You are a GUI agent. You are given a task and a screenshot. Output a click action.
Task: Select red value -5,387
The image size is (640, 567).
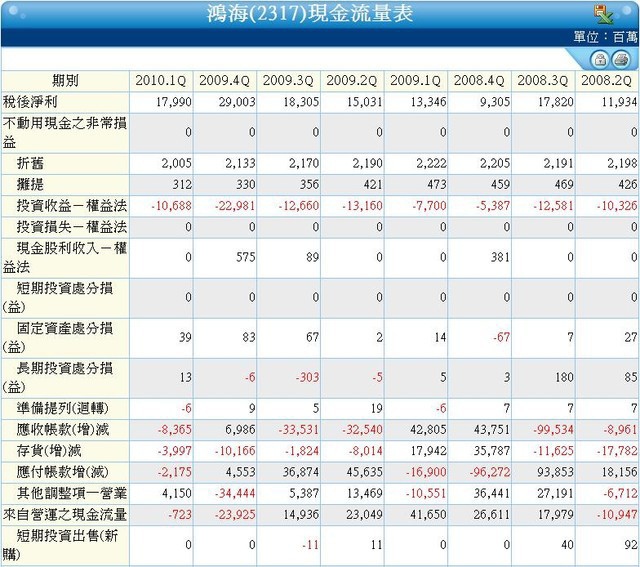493,206
